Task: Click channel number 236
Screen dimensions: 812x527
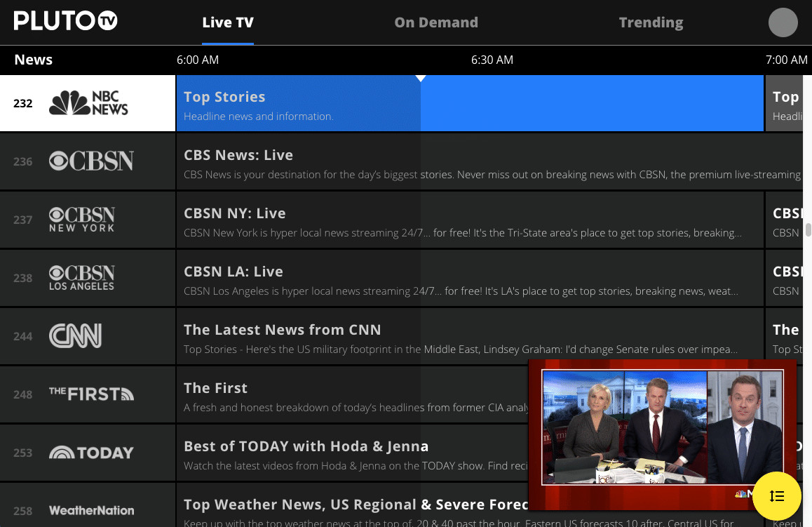Action: pyautogui.click(x=22, y=161)
